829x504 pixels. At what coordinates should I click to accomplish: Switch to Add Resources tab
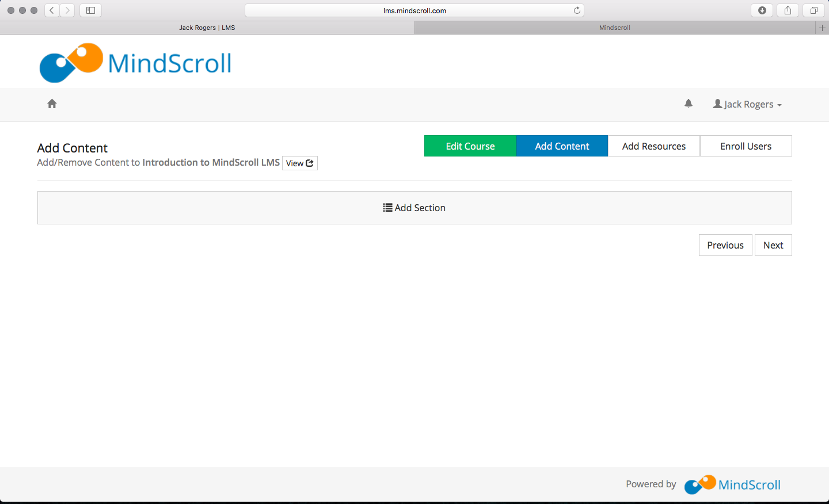pyautogui.click(x=654, y=146)
